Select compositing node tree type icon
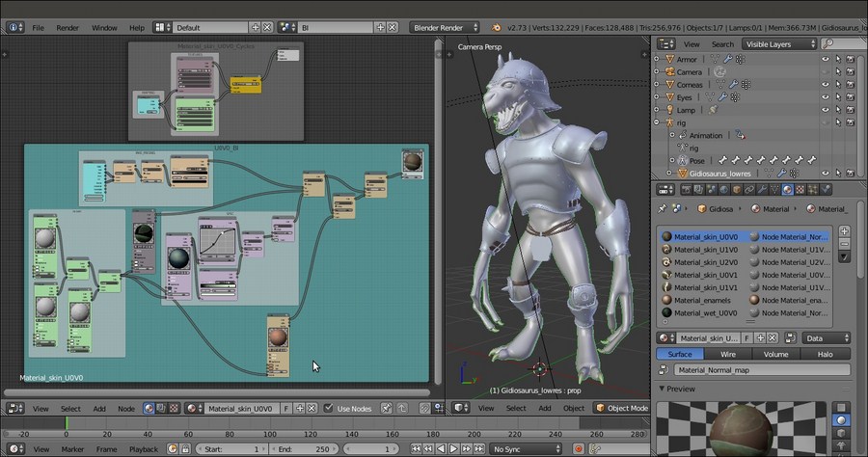The width and height of the screenshot is (868, 457). point(161,409)
